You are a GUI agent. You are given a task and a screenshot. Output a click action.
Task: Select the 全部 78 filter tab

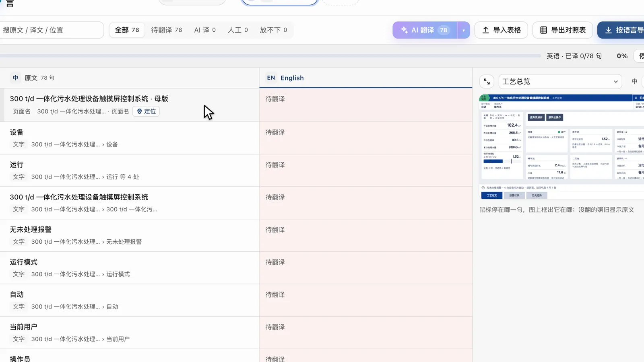tap(127, 30)
